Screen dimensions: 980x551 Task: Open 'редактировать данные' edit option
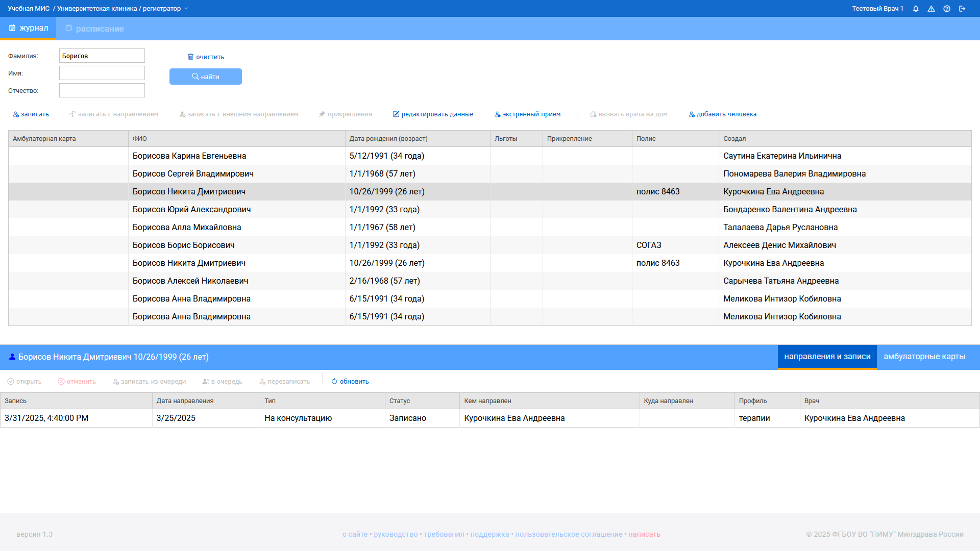click(x=433, y=114)
